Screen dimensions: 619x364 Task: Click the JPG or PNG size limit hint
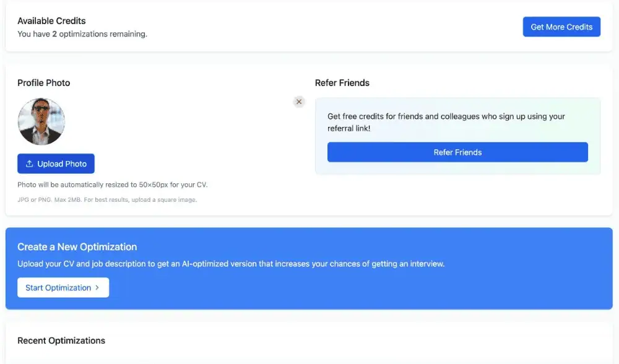[107, 200]
